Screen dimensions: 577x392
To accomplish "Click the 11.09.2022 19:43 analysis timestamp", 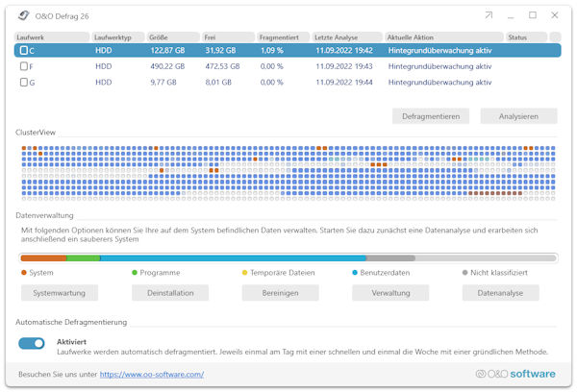I will coord(344,66).
